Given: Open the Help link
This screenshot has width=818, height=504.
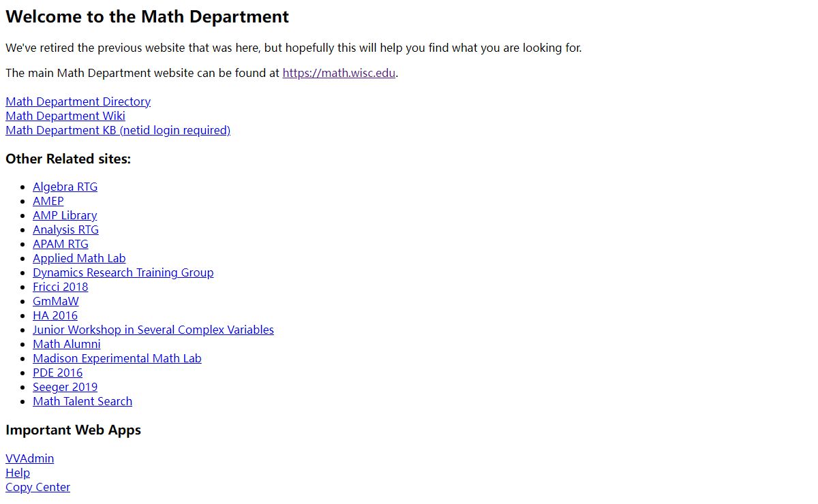Looking at the screenshot, I should tap(18, 473).
